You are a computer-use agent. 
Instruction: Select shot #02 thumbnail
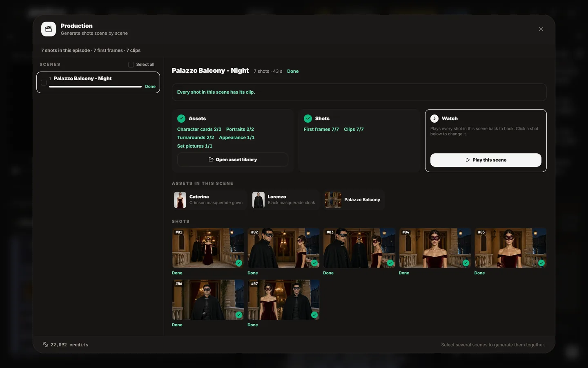point(283,248)
